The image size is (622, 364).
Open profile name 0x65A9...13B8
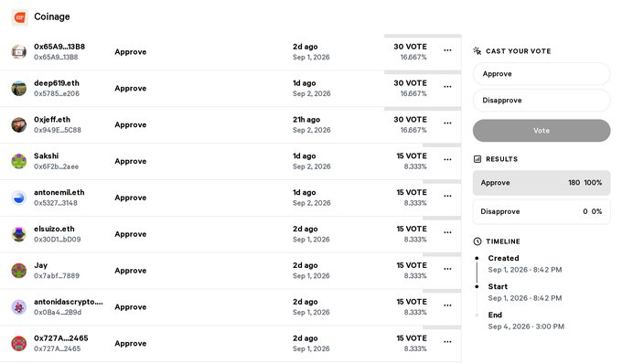59,47
